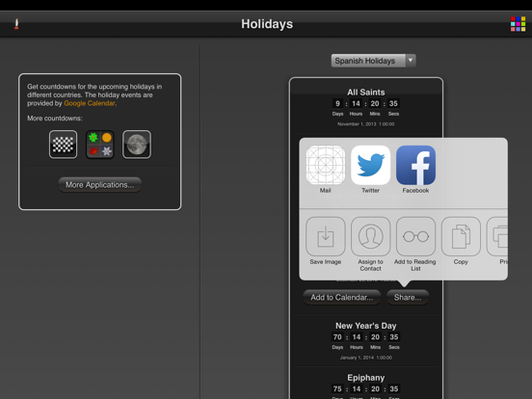Open the four seasons countdown app
Image resolution: width=532 pixels, height=399 pixels.
click(x=100, y=145)
